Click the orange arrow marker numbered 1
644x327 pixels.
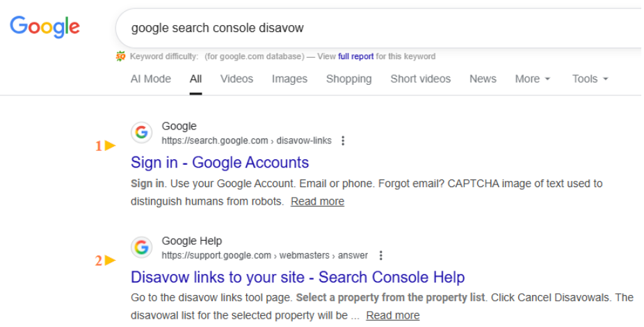click(106, 146)
